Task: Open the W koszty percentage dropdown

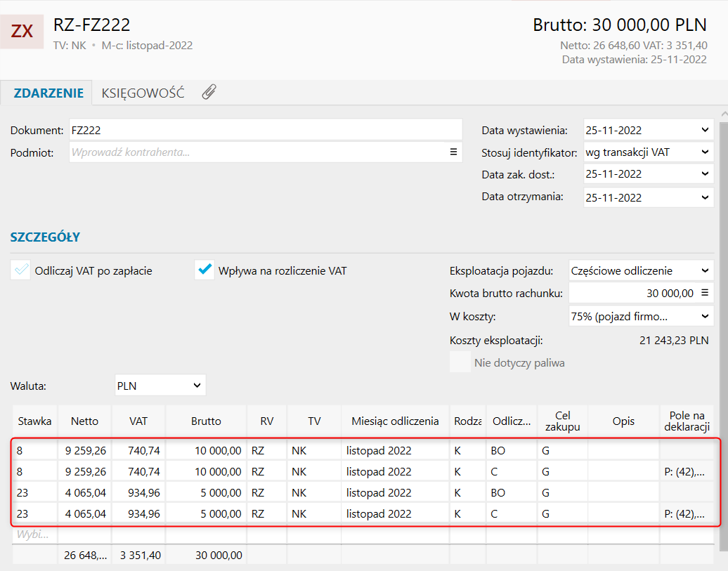Action: [705, 315]
